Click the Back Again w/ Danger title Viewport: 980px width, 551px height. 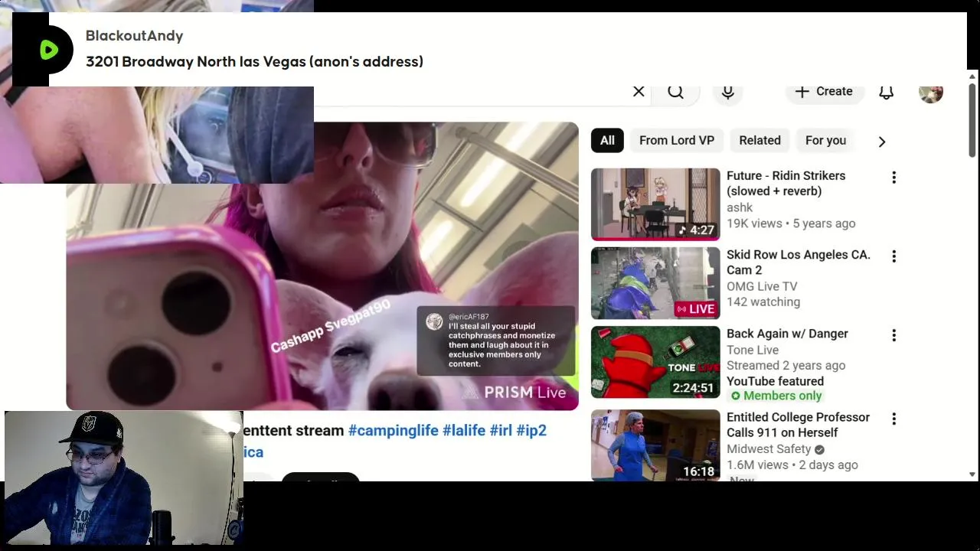(x=787, y=334)
